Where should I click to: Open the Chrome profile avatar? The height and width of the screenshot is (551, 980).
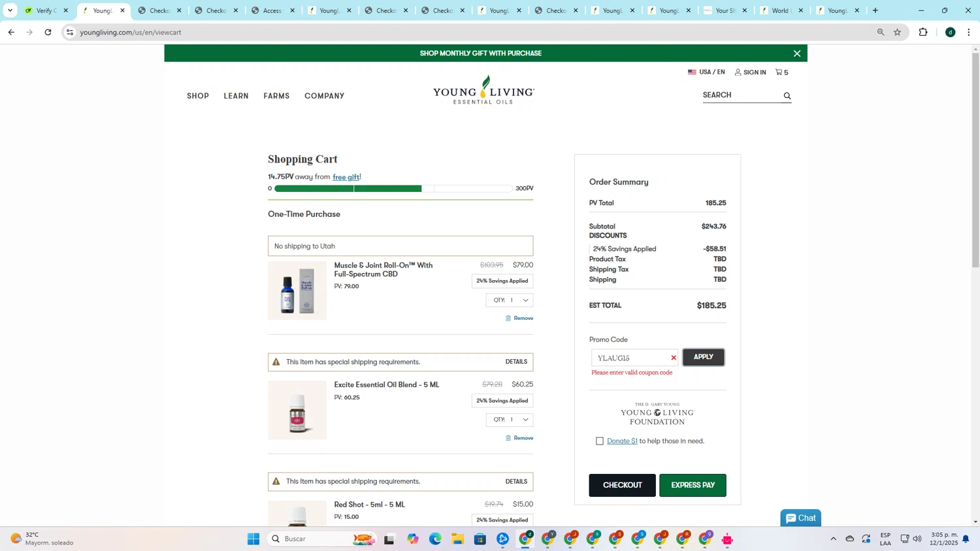pyautogui.click(x=951, y=32)
